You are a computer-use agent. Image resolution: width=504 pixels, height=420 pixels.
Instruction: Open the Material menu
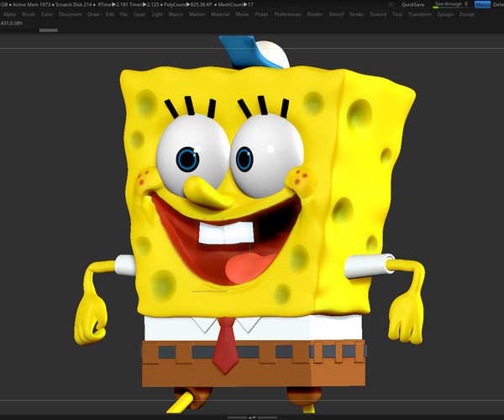[220, 14]
